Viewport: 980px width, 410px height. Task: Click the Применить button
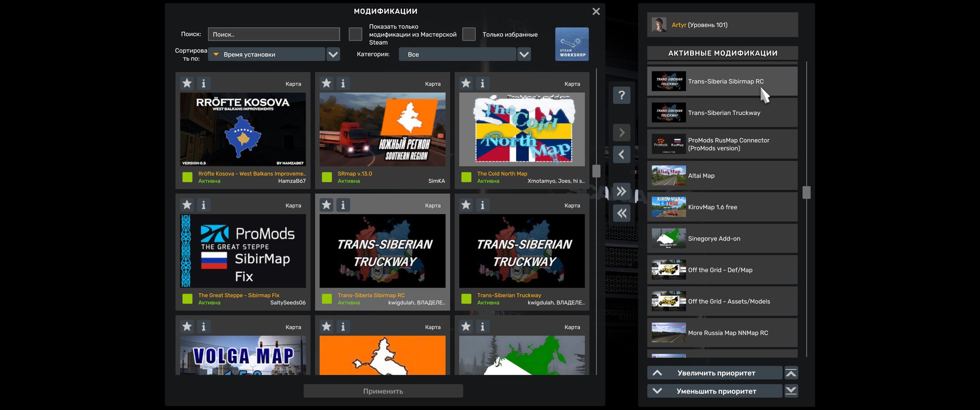pos(383,391)
